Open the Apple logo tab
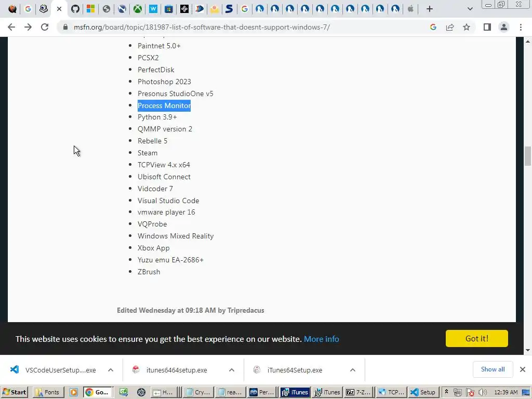Image resolution: width=532 pixels, height=399 pixels. tap(410, 9)
